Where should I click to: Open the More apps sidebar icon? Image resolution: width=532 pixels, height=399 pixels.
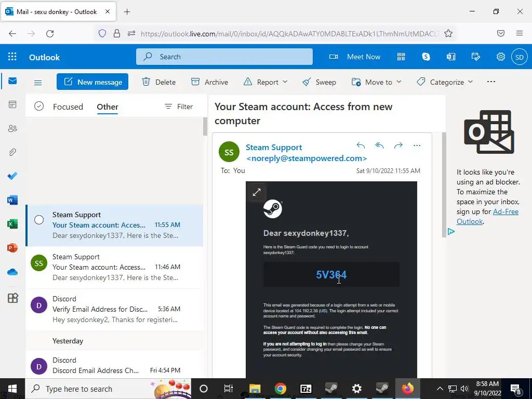click(x=12, y=298)
